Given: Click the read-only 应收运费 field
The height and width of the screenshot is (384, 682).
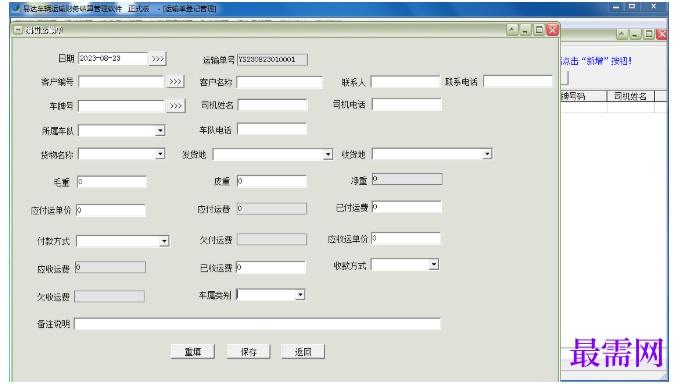Looking at the screenshot, I should coord(110,267).
